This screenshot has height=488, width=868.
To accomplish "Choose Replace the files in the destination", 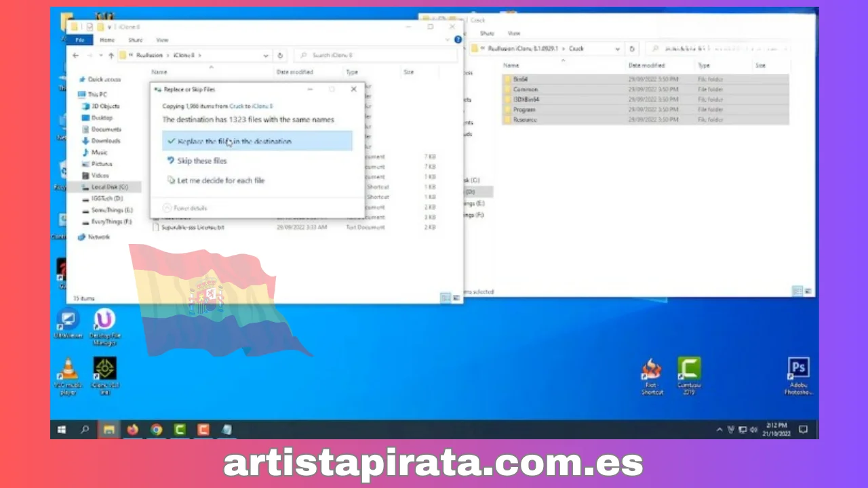I will 258,141.
